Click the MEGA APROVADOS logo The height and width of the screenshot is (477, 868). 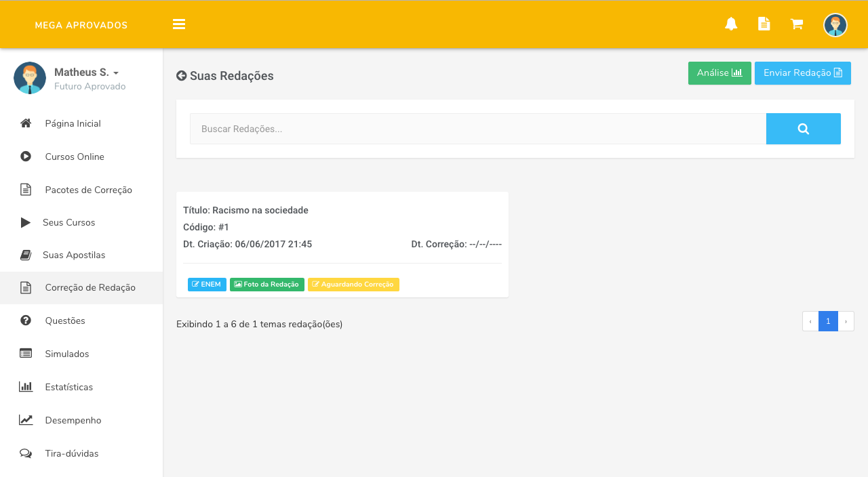[81, 25]
